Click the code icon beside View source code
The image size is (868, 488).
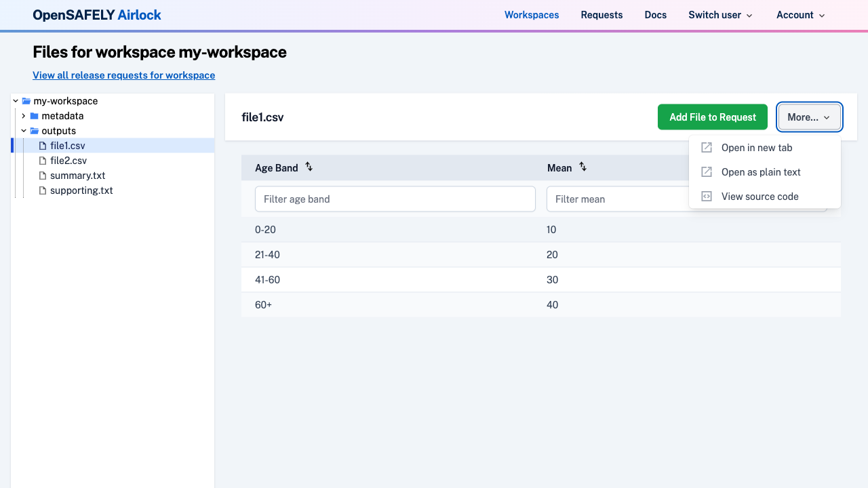pos(706,196)
